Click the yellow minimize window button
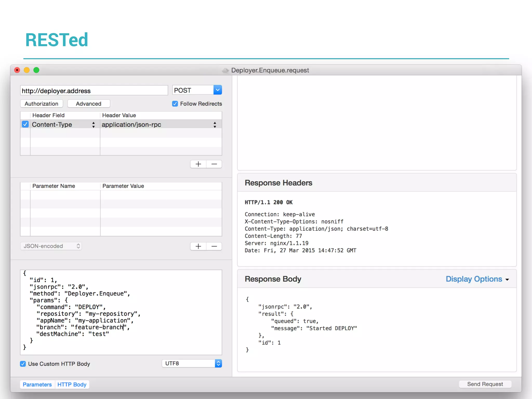This screenshot has height=399, width=532. (27, 70)
